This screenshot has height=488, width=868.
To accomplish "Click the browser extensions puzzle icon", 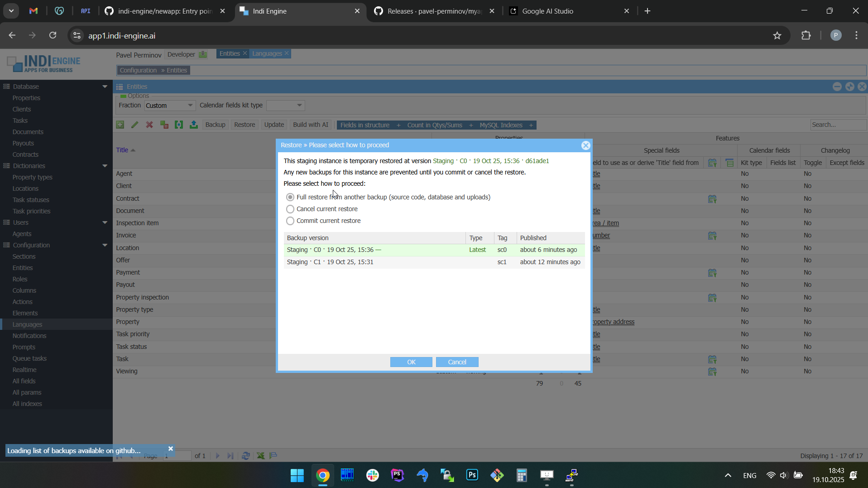I will point(806,36).
